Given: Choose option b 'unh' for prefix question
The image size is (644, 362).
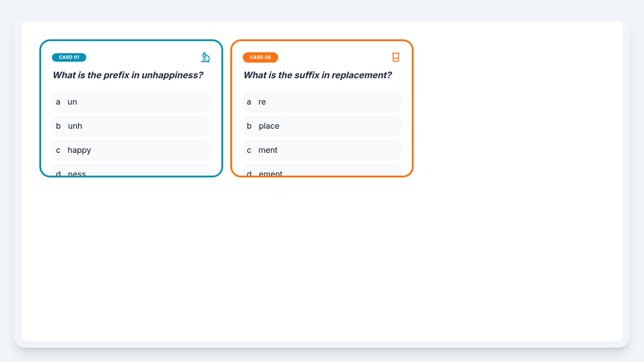Looking at the screenshot, I should click(x=131, y=126).
